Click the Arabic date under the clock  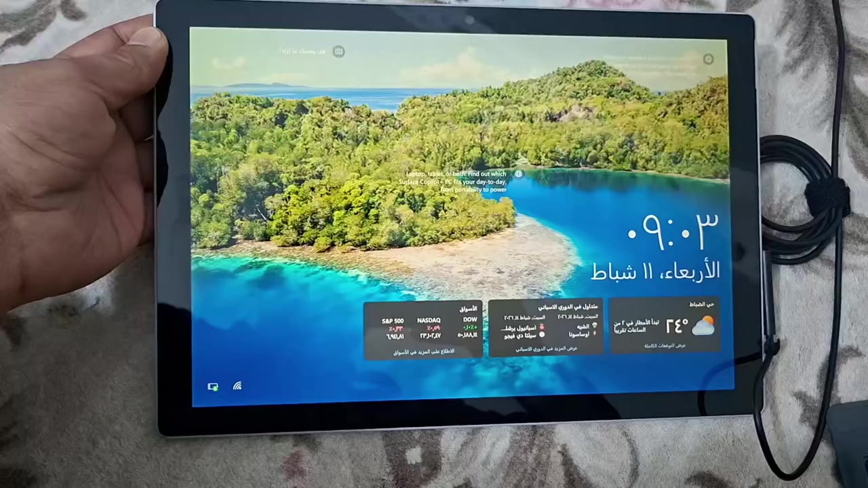(x=655, y=271)
